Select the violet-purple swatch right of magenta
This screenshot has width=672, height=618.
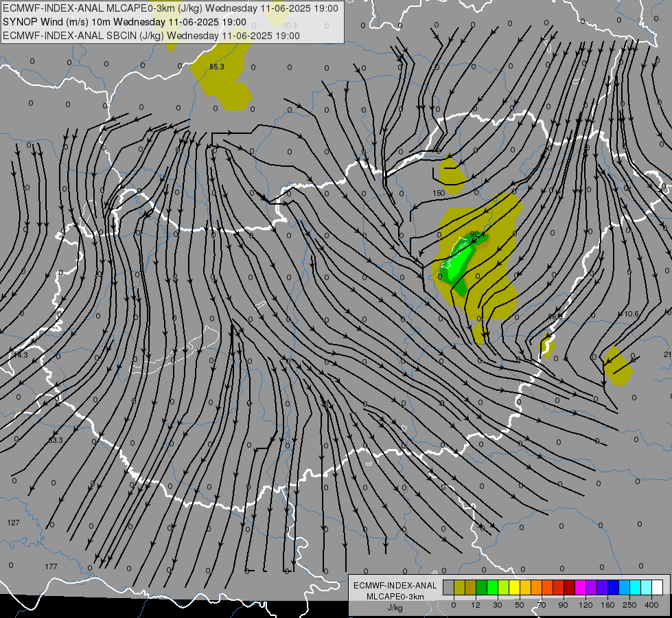click(592, 588)
